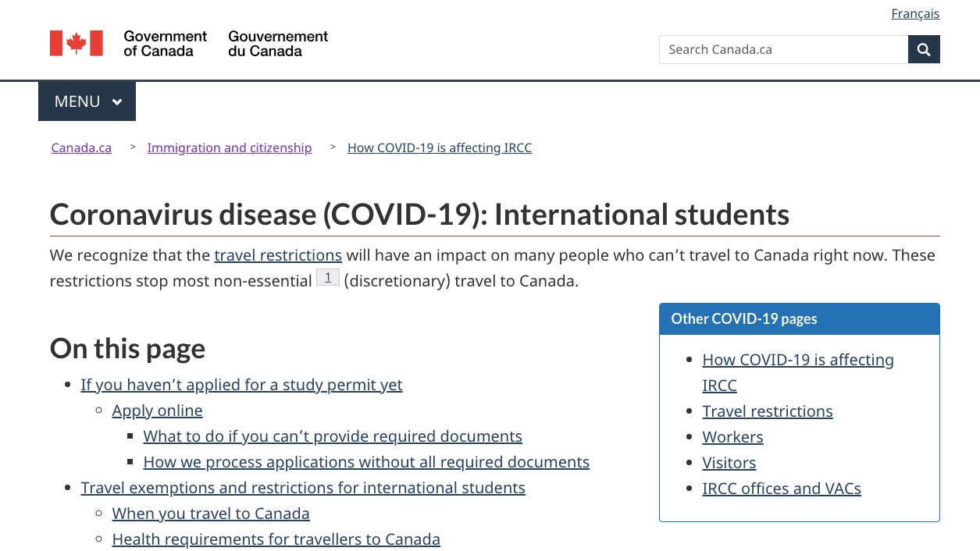Open Health requirements for travellers to Canada
The height and width of the screenshot is (551, 980).
coord(276,539)
